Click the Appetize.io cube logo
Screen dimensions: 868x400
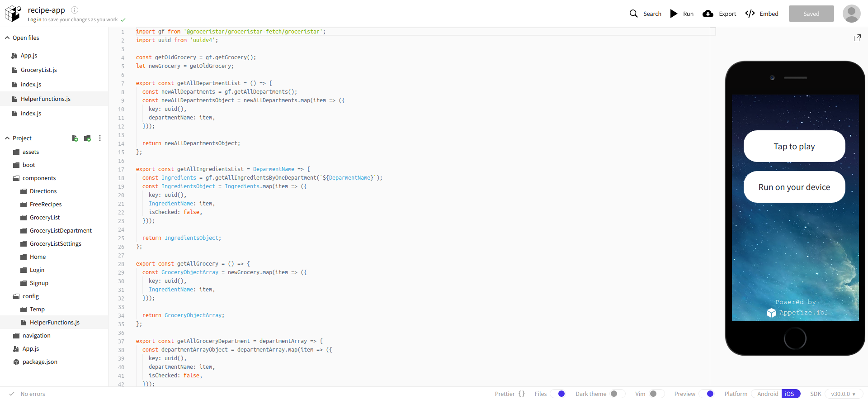point(771,313)
